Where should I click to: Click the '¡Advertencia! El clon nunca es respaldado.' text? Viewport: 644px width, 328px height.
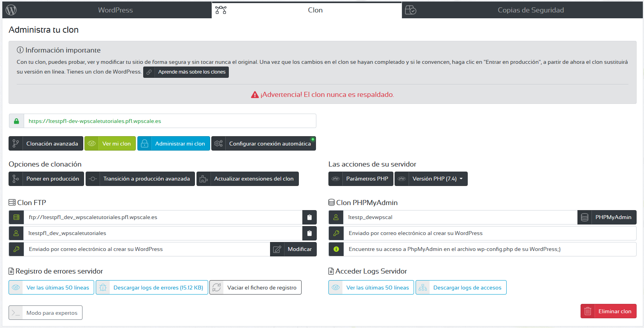(x=327, y=95)
